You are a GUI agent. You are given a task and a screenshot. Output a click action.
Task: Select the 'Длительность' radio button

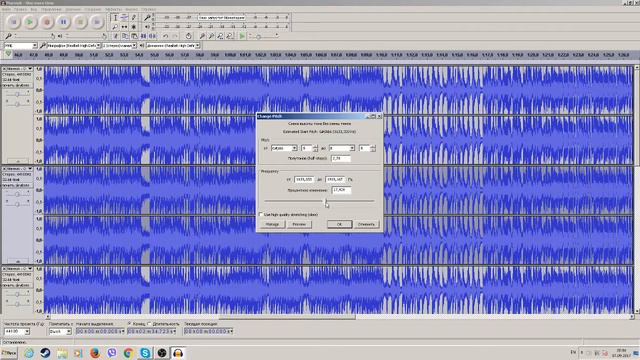click(x=149, y=324)
